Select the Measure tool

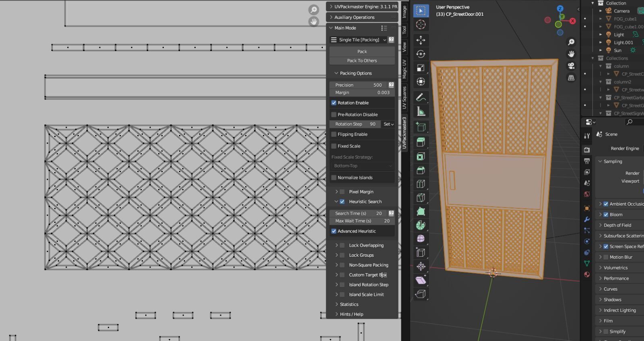click(x=421, y=111)
